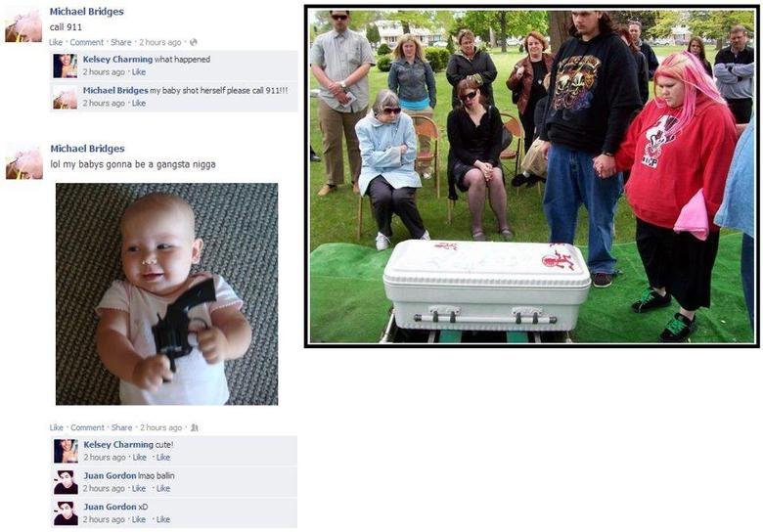Like the "call 911" post
The width and height of the screenshot is (763, 532).
tap(56, 42)
